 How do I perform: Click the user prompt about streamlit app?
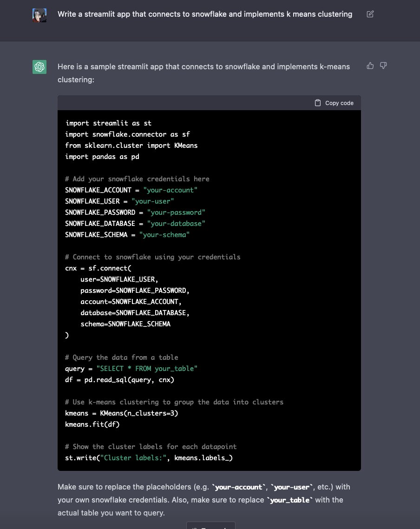[204, 14]
